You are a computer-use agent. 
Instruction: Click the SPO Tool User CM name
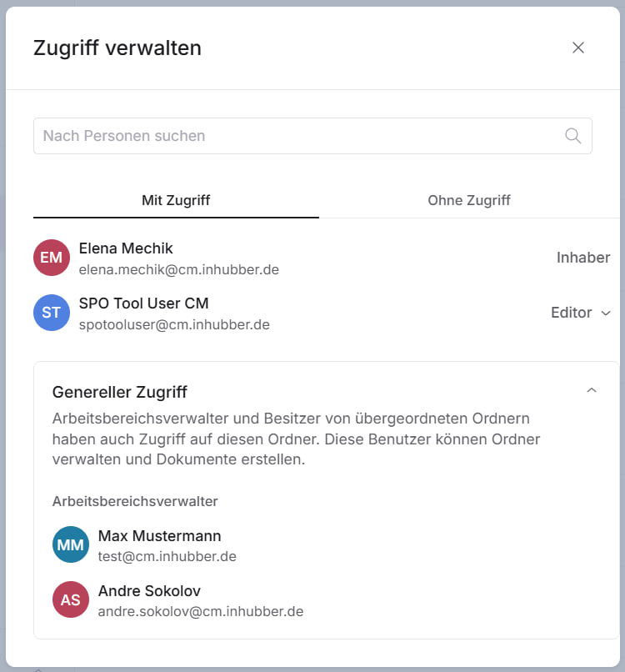point(143,303)
